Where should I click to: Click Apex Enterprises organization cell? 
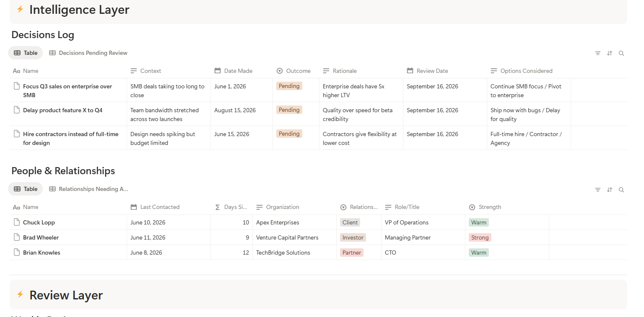294,222
